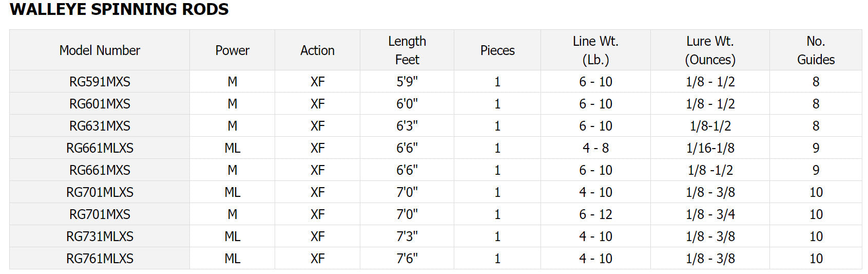This screenshot has height=274, width=868.
Task: Click the Model Number column header
Action: tap(100, 50)
